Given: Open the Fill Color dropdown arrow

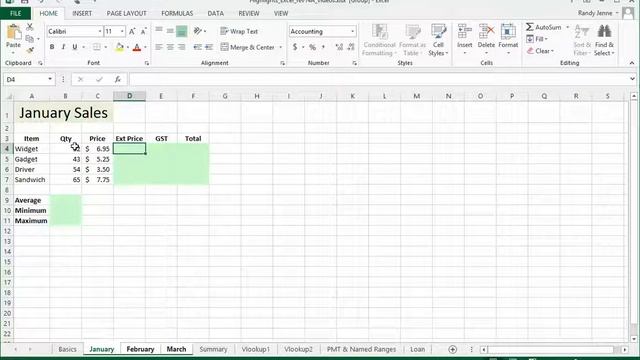Looking at the screenshot, I should pyautogui.click(x=128, y=47).
